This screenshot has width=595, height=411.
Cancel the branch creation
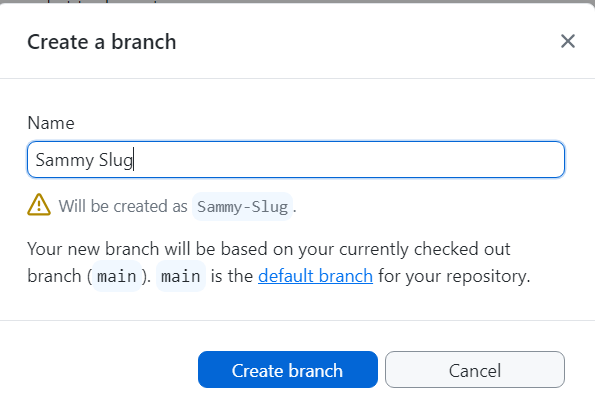pos(475,370)
